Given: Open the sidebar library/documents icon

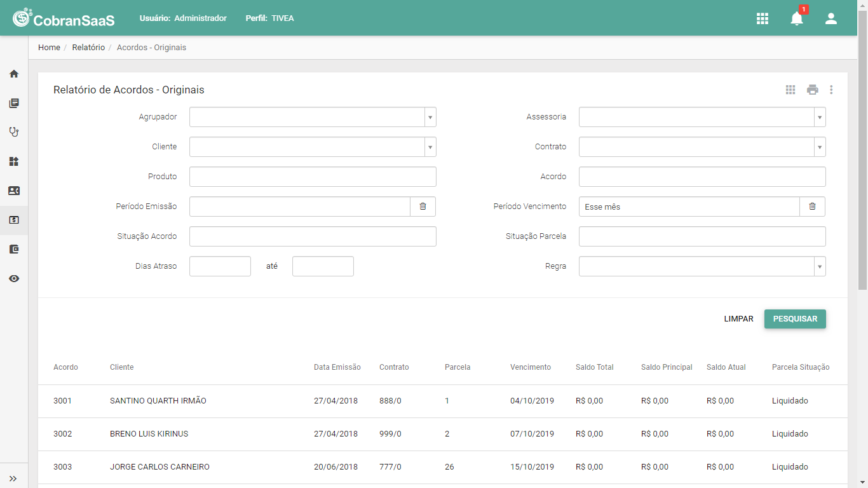Looking at the screenshot, I should tap(14, 103).
